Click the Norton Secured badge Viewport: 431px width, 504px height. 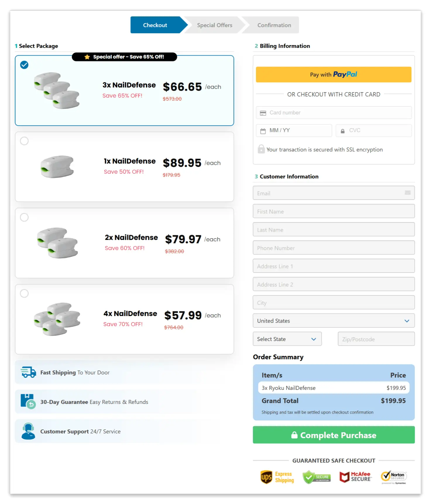click(x=394, y=477)
